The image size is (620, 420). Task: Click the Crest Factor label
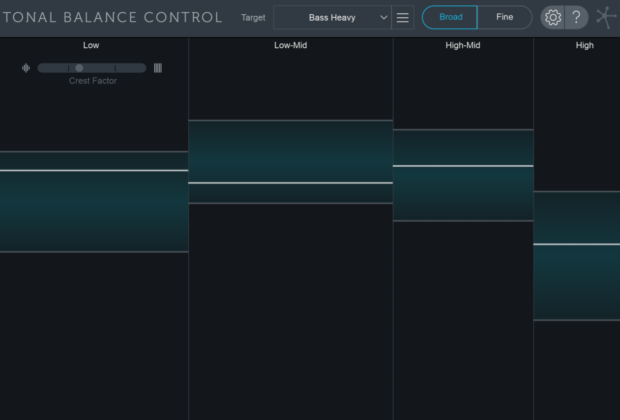93,81
